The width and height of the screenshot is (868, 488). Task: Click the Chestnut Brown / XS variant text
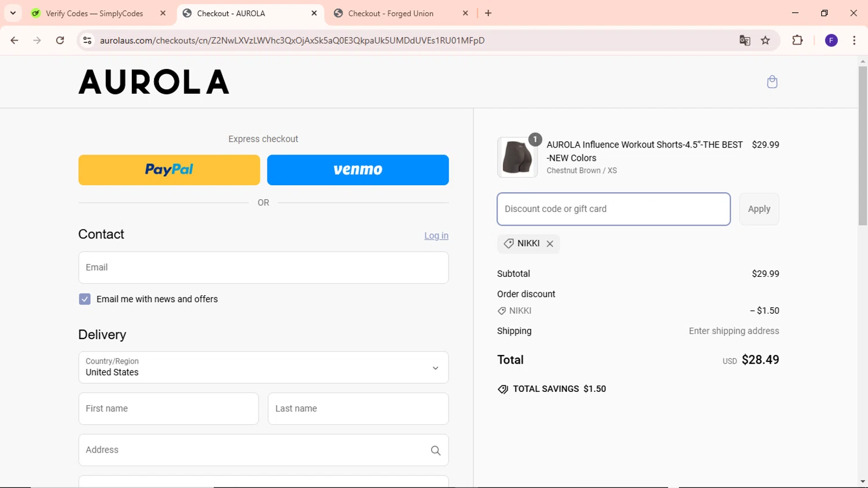(x=582, y=171)
